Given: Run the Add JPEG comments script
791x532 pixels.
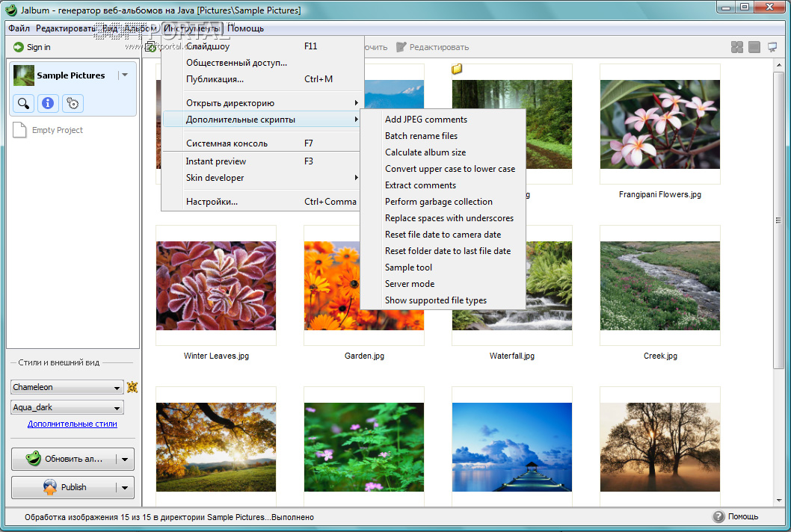Looking at the screenshot, I should (443, 120).
